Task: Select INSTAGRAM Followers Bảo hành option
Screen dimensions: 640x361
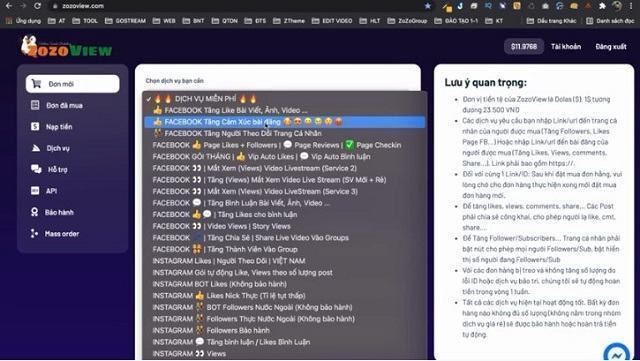Action: click(x=284, y=330)
